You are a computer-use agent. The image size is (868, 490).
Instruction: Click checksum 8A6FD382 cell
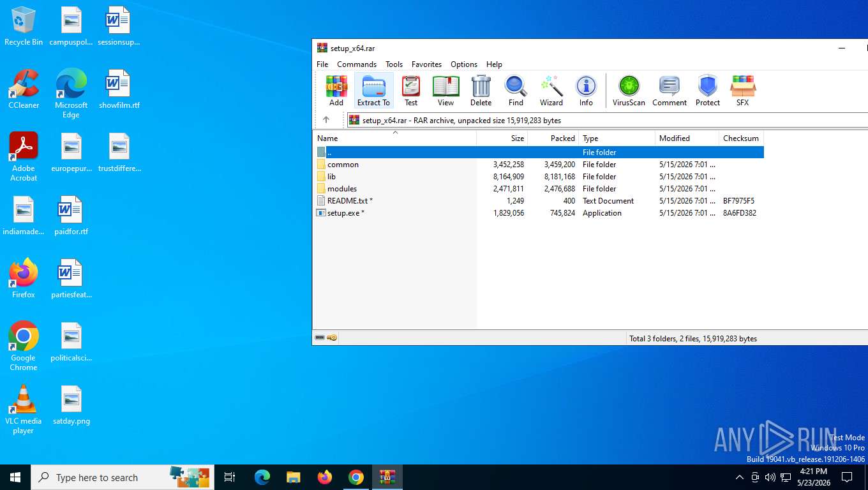click(739, 213)
